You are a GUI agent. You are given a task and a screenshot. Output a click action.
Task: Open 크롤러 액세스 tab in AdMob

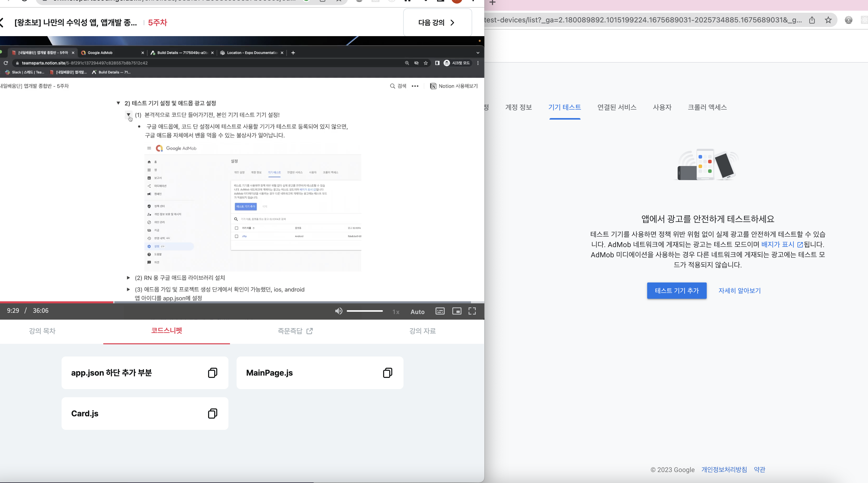coord(707,107)
